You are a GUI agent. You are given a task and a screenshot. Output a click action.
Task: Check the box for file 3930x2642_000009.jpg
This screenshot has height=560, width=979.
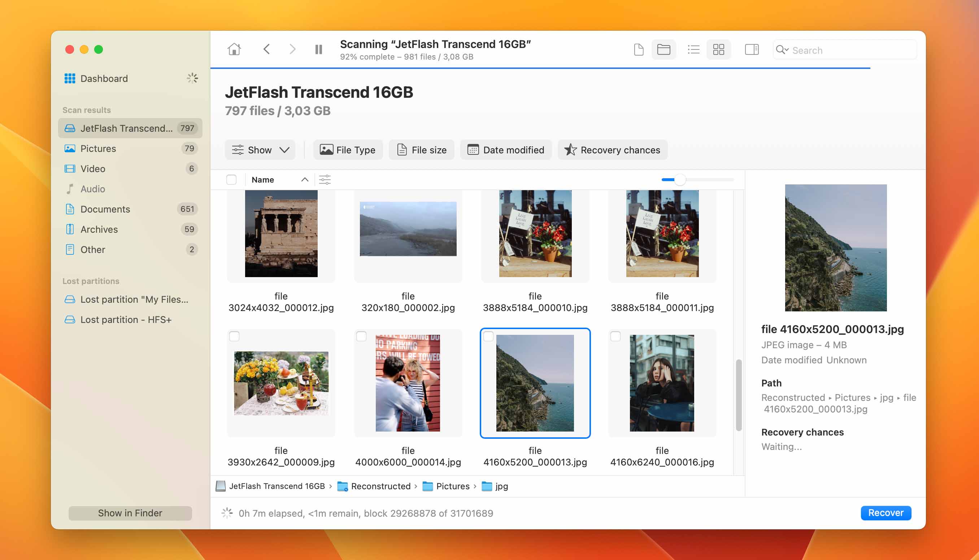[234, 336]
